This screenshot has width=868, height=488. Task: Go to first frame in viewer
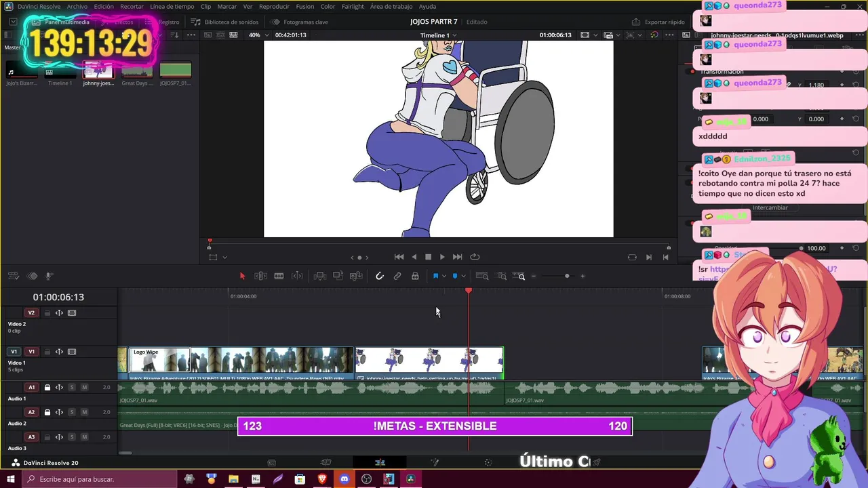point(399,257)
